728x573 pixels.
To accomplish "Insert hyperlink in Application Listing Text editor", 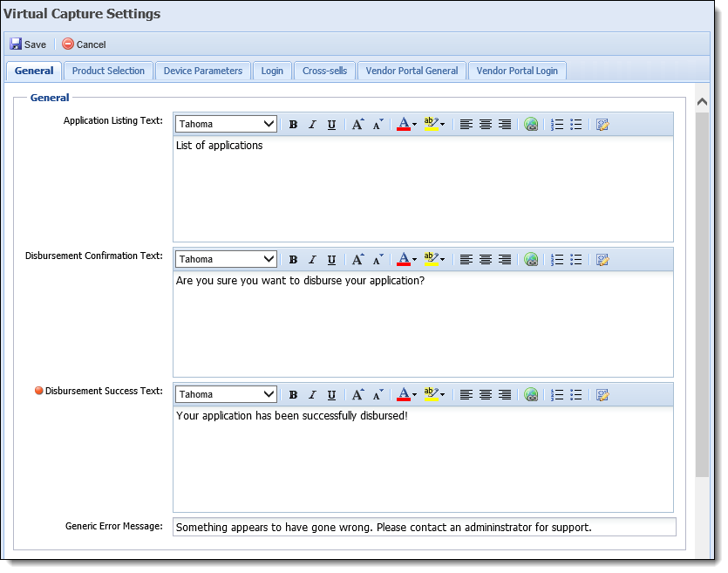I will pyautogui.click(x=531, y=125).
